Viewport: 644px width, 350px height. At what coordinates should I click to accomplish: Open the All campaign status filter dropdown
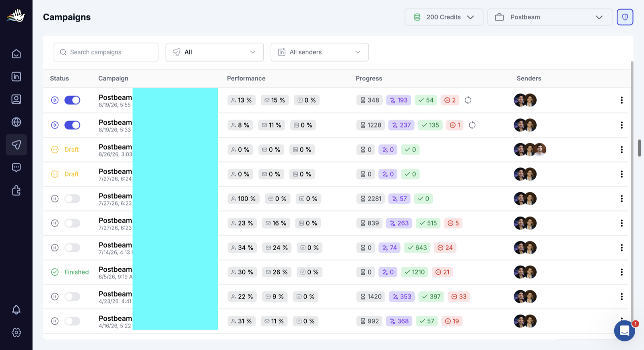click(x=215, y=52)
